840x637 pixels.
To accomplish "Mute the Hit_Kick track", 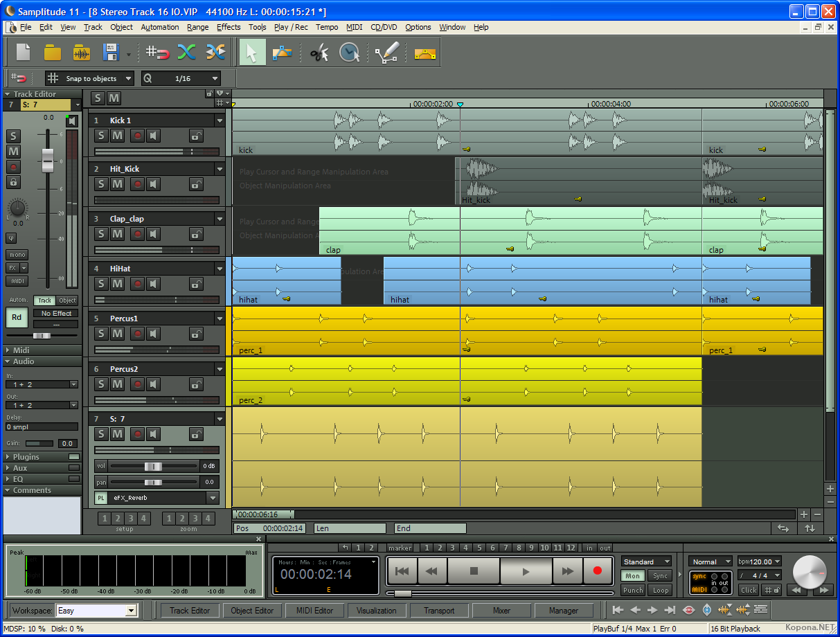I will click(117, 184).
